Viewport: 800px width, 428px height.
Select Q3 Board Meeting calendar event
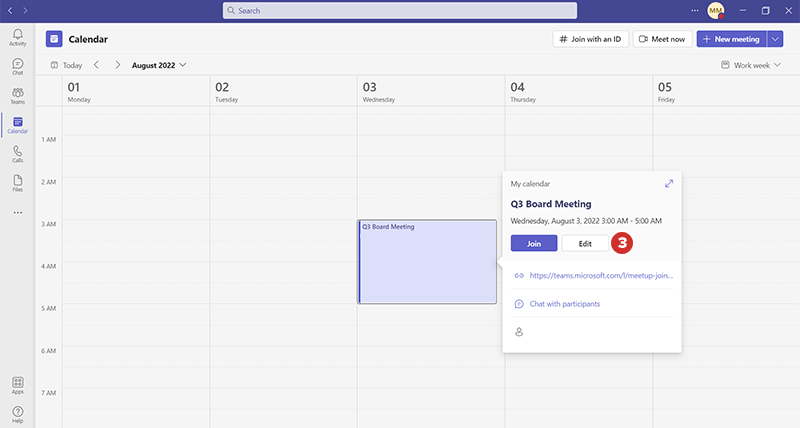[x=427, y=262]
